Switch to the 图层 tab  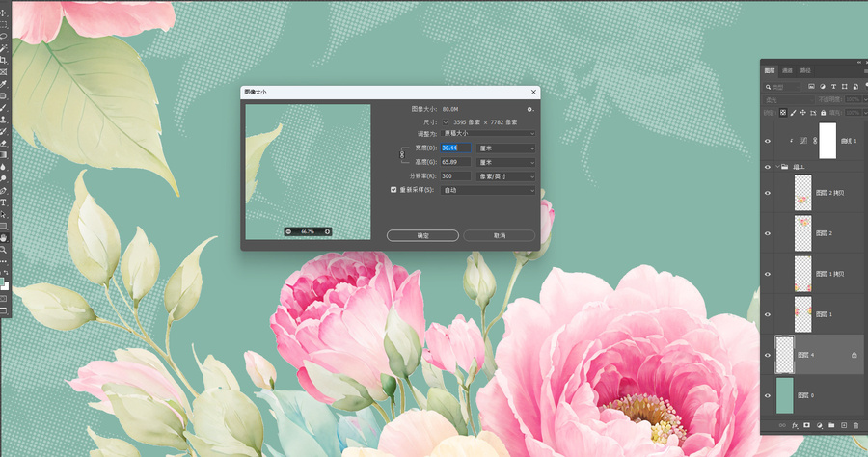point(770,70)
